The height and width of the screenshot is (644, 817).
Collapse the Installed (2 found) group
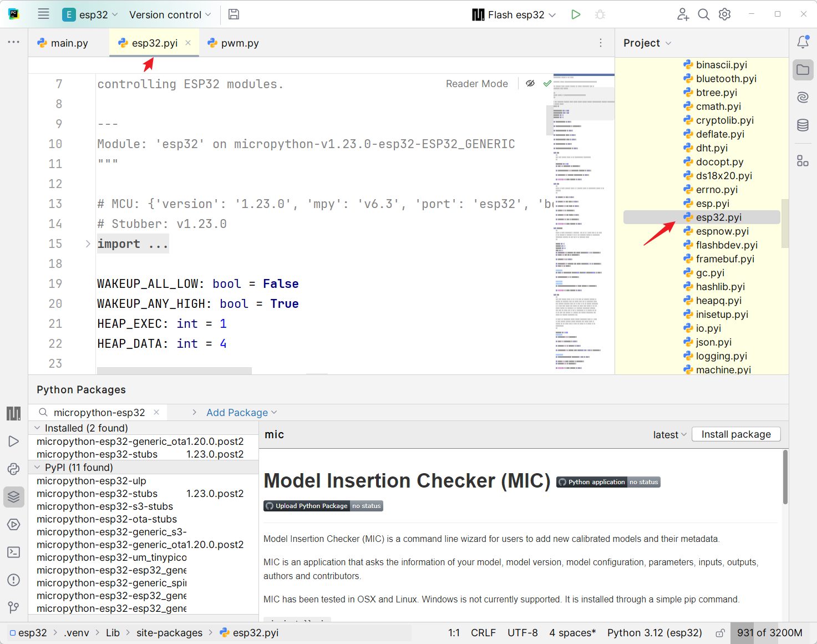(37, 428)
